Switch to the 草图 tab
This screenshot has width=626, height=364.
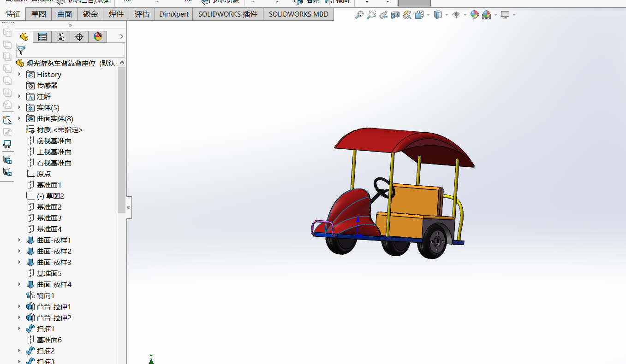click(x=39, y=14)
